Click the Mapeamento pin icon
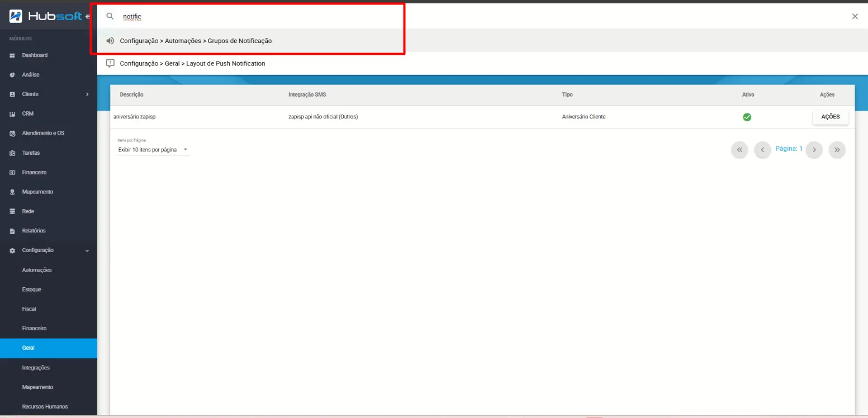Viewport: 868px width, 418px height. click(12, 192)
